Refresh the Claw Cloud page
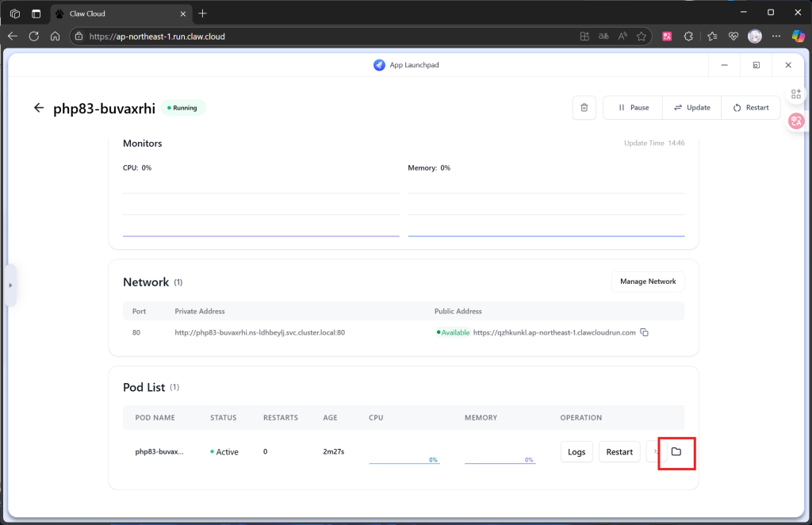812x525 pixels. pyautogui.click(x=33, y=36)
